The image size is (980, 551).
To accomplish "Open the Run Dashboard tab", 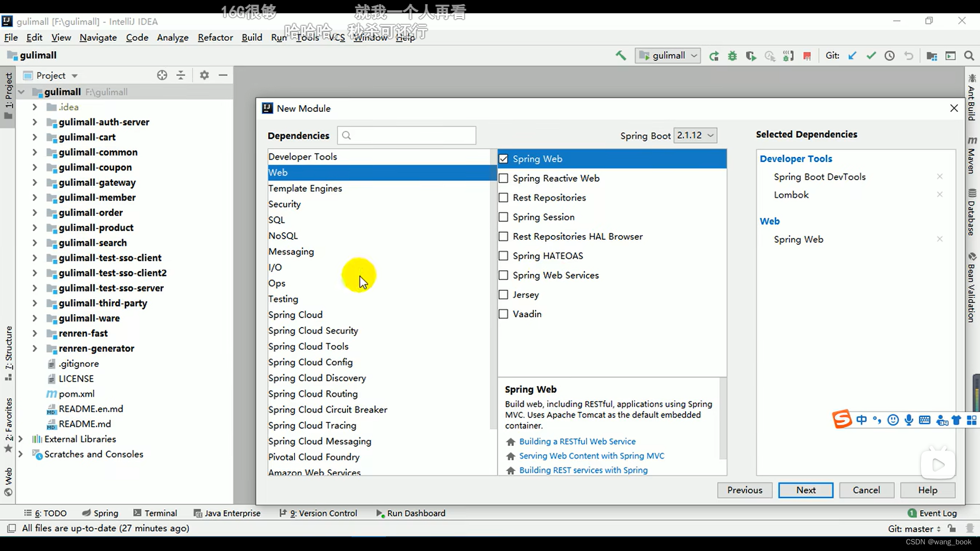I will [x=410, y=513].
